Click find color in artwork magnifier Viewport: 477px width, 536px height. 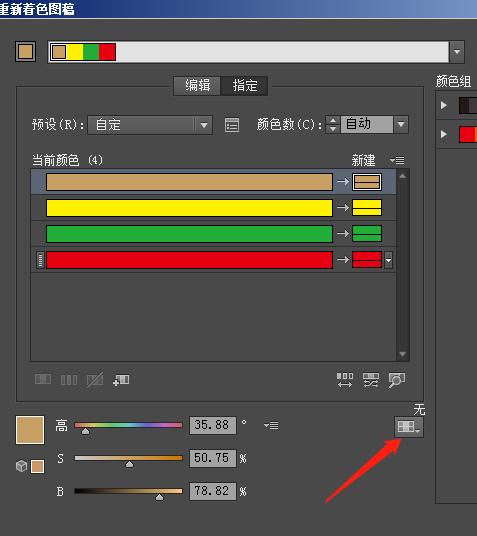[397, 380]
